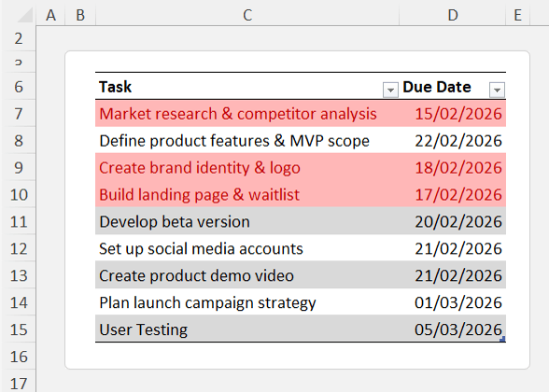549x392 pixels.
Task: Select the Due Date header cell
Action: pyautogui.click(x=452, y=87)
